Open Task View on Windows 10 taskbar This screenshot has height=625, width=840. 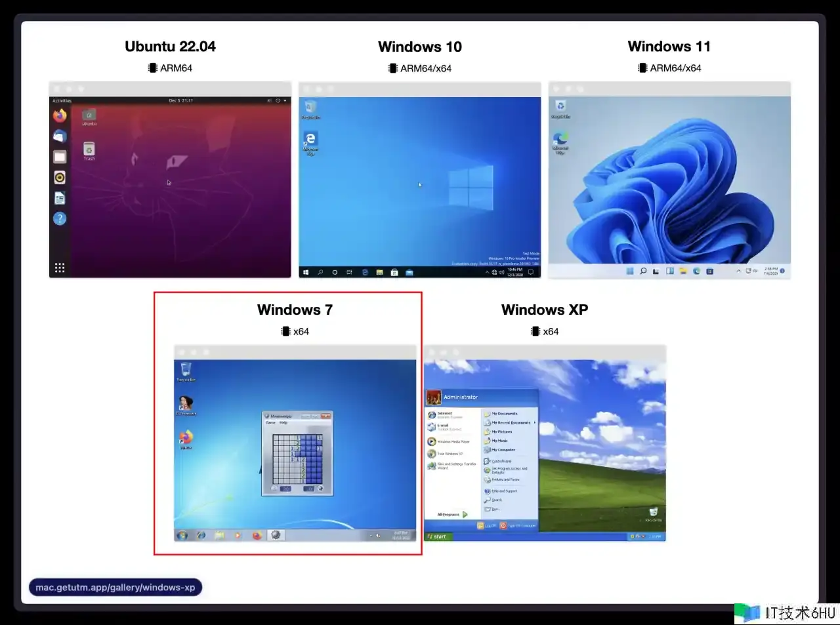[x=349, y=272]
